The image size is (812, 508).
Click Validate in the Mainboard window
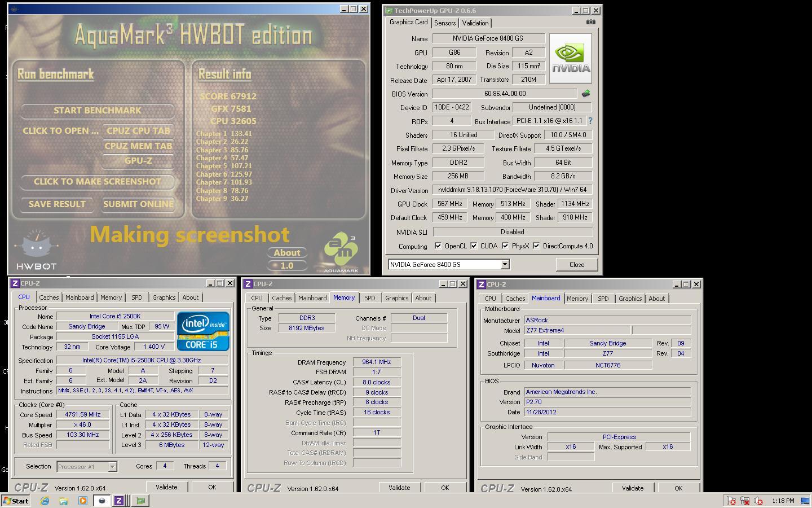pos(633,488)
